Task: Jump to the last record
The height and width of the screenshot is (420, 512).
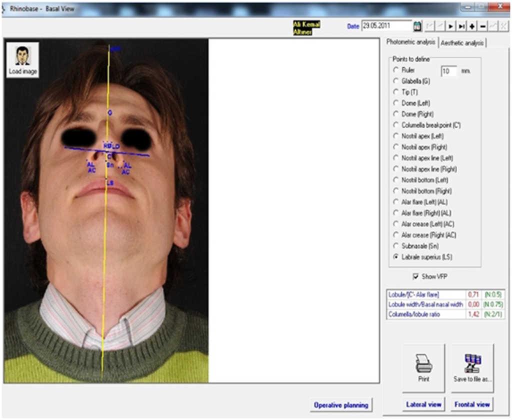Action: click(x=461, y=26)
